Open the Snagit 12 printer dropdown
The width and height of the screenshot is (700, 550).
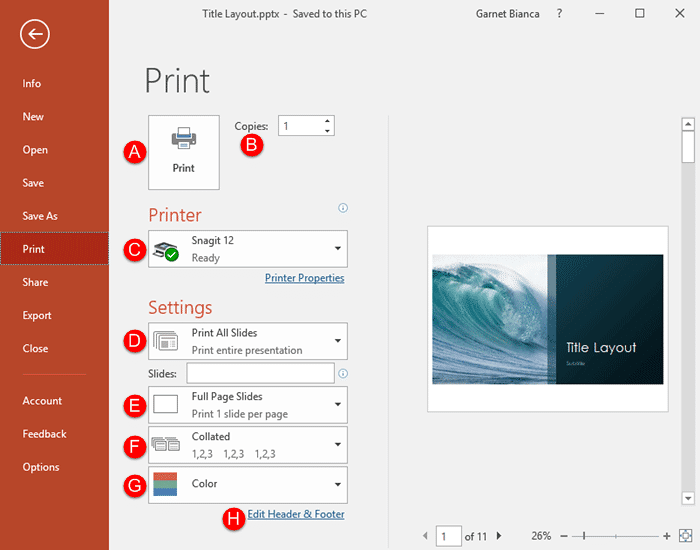pos(248,249)
